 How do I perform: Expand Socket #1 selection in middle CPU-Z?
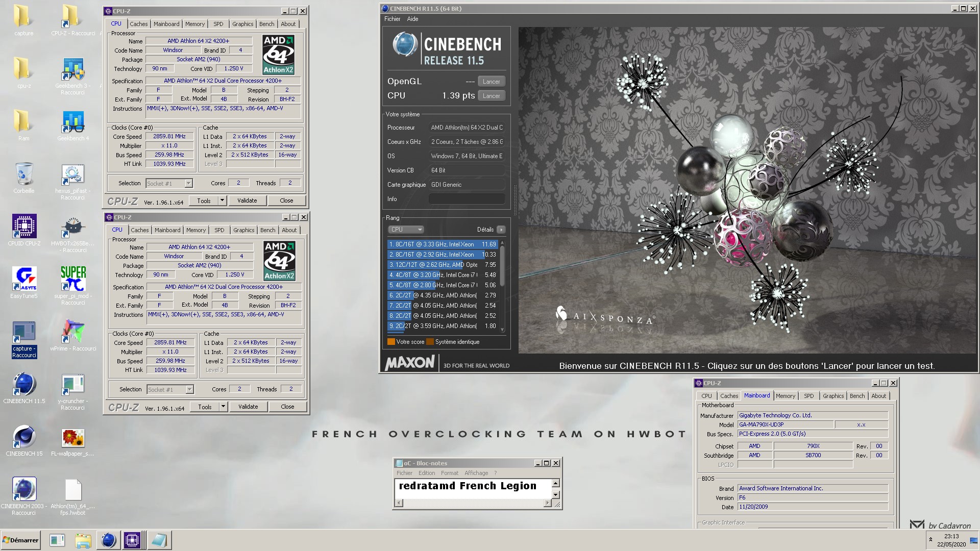[189, 389]
